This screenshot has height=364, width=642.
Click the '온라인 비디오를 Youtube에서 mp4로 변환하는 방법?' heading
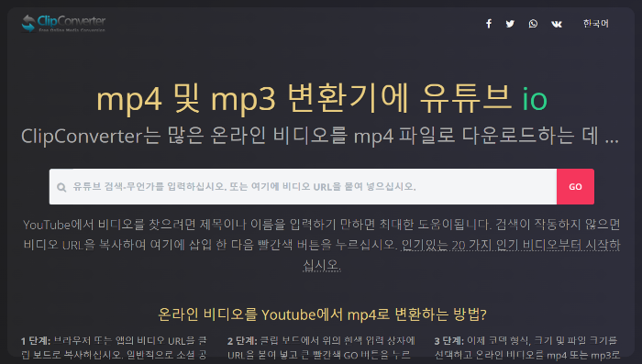click(322, 314)
